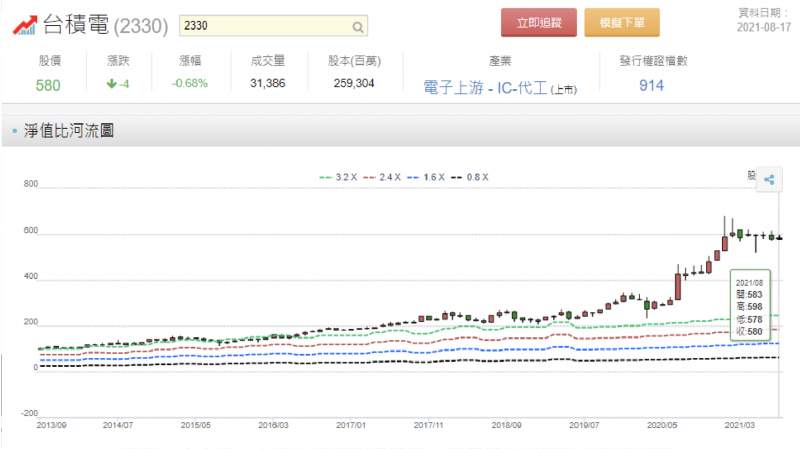Click the 400 y-axis label
The width and height of the screenshot is (800, 449).
[31, 276]
